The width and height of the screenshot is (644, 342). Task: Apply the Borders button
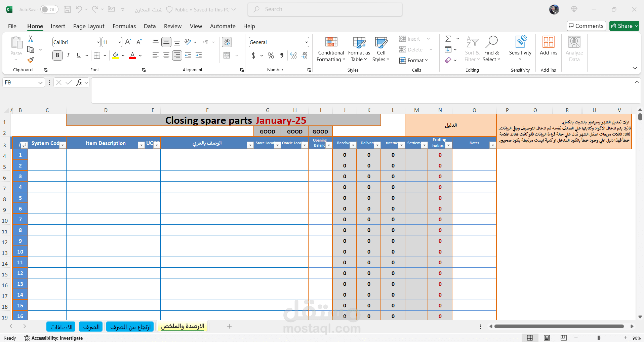tap(97, 55)
